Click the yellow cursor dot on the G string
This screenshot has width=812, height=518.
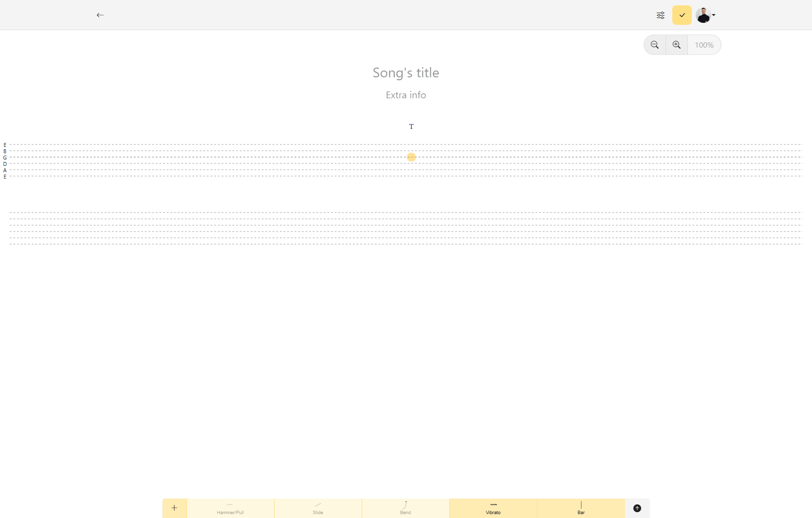411,157
